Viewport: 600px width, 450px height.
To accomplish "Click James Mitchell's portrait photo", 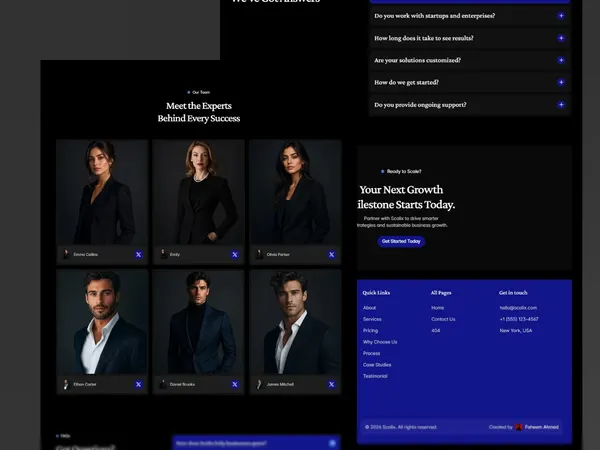I will 295,322.
